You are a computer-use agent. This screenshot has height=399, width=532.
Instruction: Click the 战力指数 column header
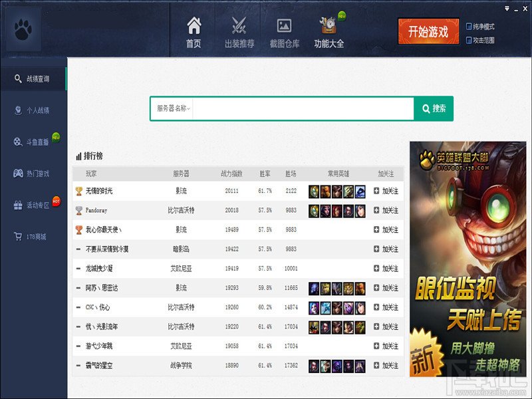[231, 174]
